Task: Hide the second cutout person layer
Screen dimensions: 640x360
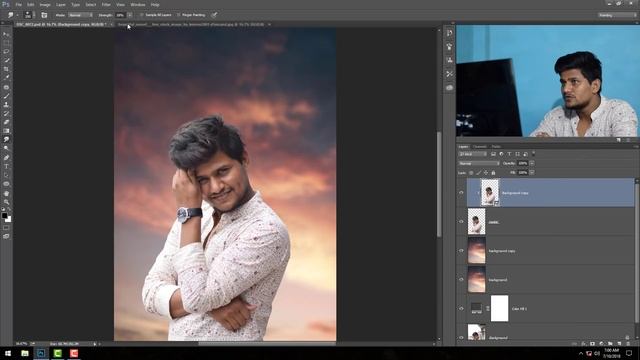Action: click(x=461, y=222)
